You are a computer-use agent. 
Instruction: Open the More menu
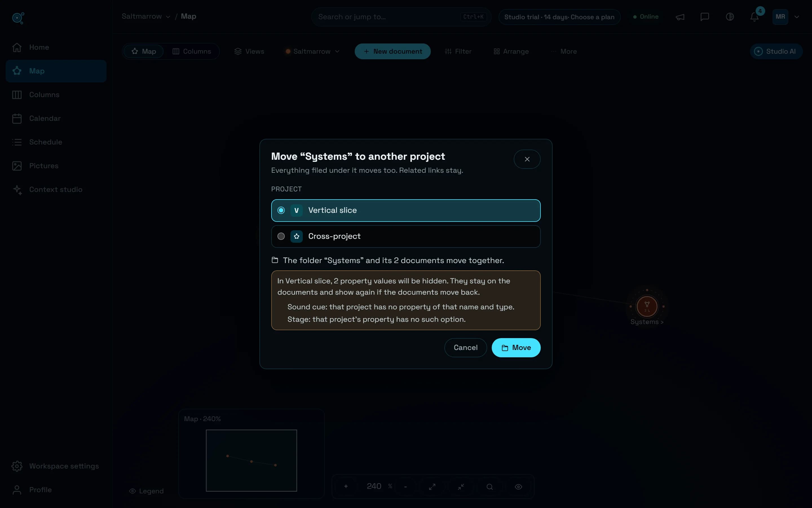tap(564, 51)
